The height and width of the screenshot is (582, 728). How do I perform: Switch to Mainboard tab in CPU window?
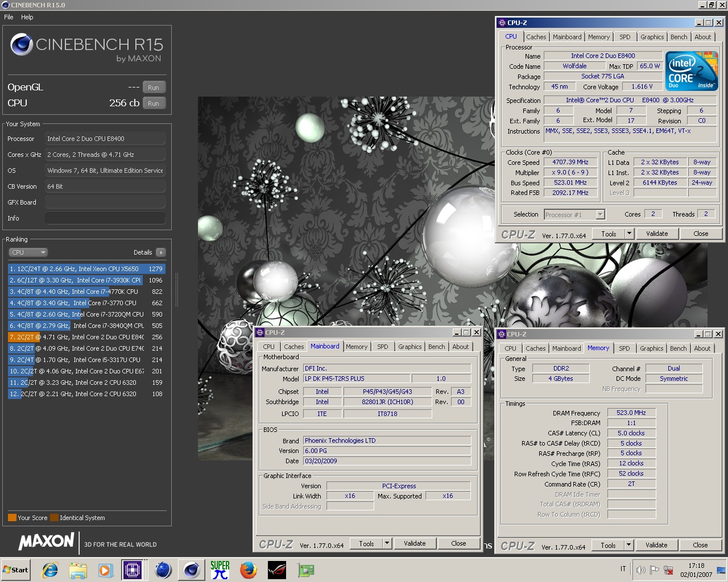[x=567, y=37]
